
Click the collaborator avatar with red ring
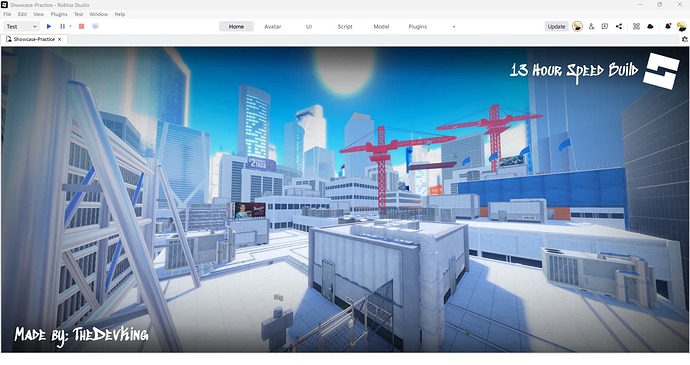click(x=577, y=26)
